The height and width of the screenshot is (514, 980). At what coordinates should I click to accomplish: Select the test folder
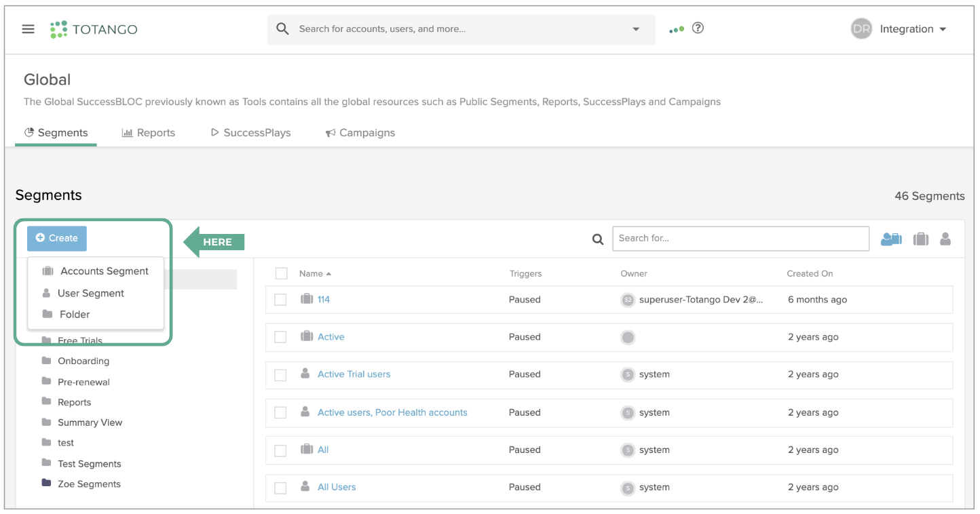[66, 443]
